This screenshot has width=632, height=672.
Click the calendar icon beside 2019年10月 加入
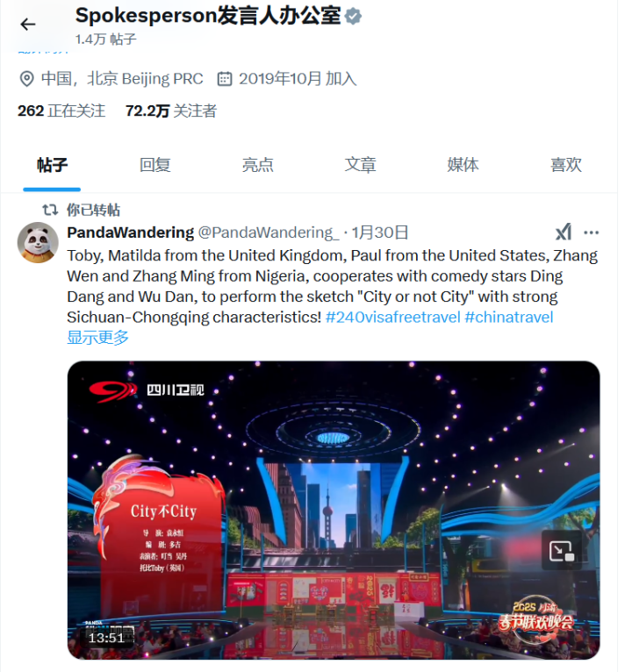tap(225, 79)
